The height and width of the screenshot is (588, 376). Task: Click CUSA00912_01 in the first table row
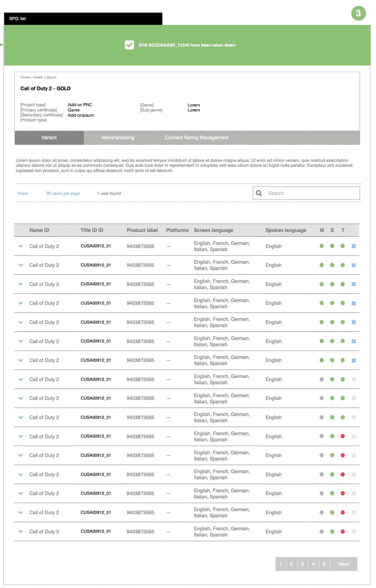96,246
